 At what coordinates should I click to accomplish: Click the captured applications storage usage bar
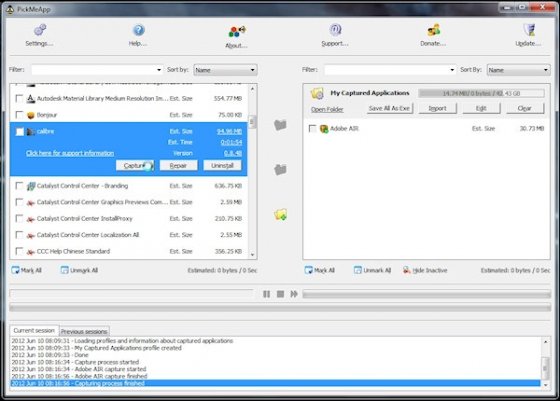(481, 94)
